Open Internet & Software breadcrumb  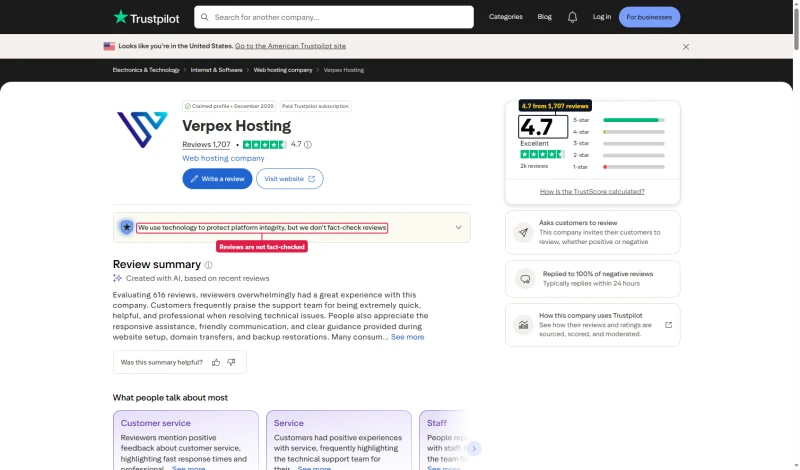tap(216, 70)
